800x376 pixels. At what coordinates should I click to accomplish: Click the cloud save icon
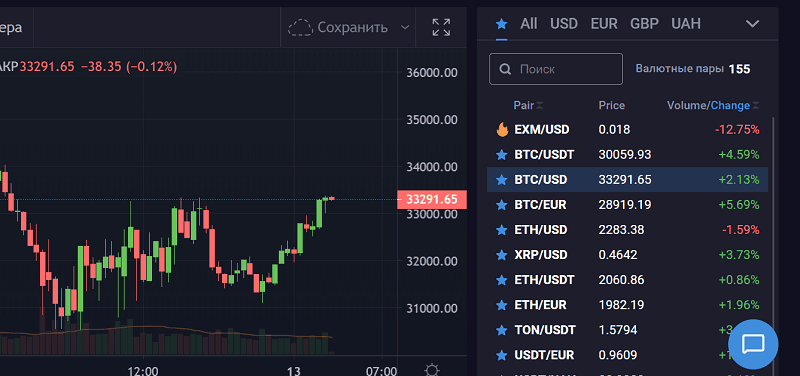point(300,27)
